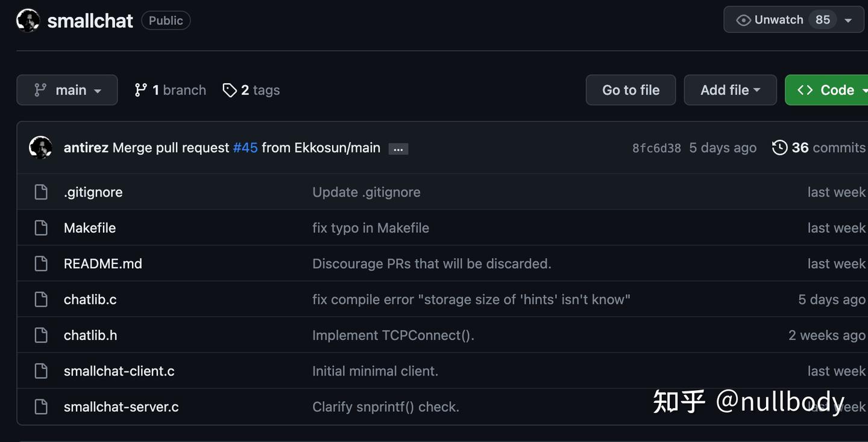View the 1 branch list

(171, 90)
